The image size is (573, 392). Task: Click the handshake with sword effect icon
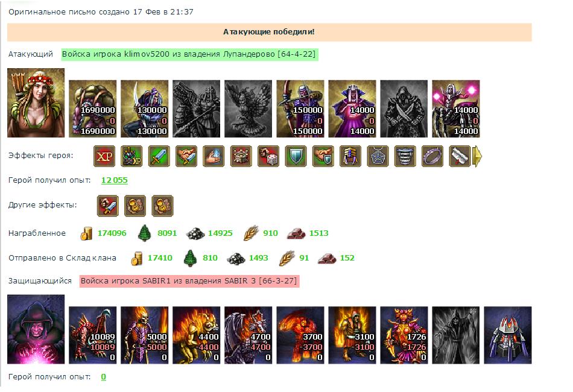(x=186, y=156)
